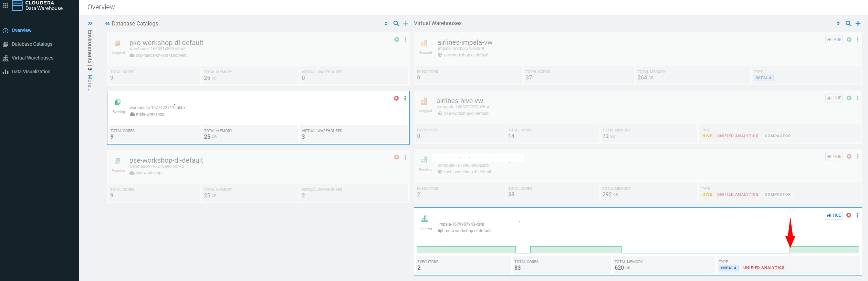Click the executor usage chart on impala-1679987943-gshl
The height and width of the screenshot is (281, 868).
(x=638, y=250)
